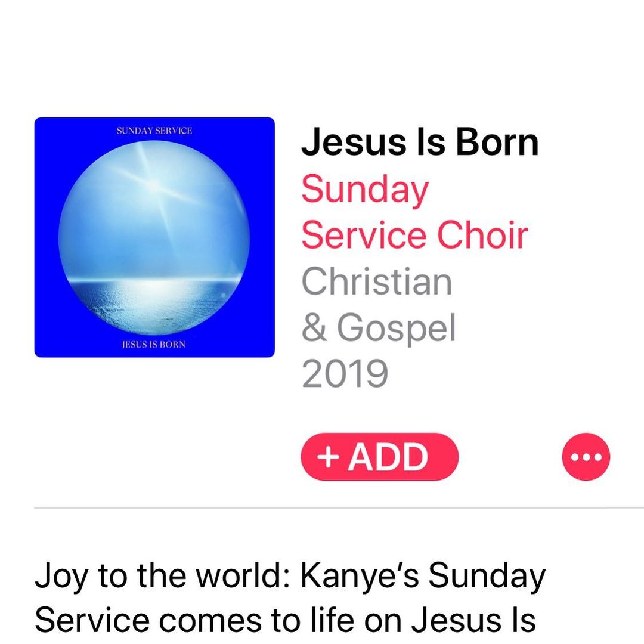
Task: Click the word Sunday in the artist name
Action: [x=365, y=190]
